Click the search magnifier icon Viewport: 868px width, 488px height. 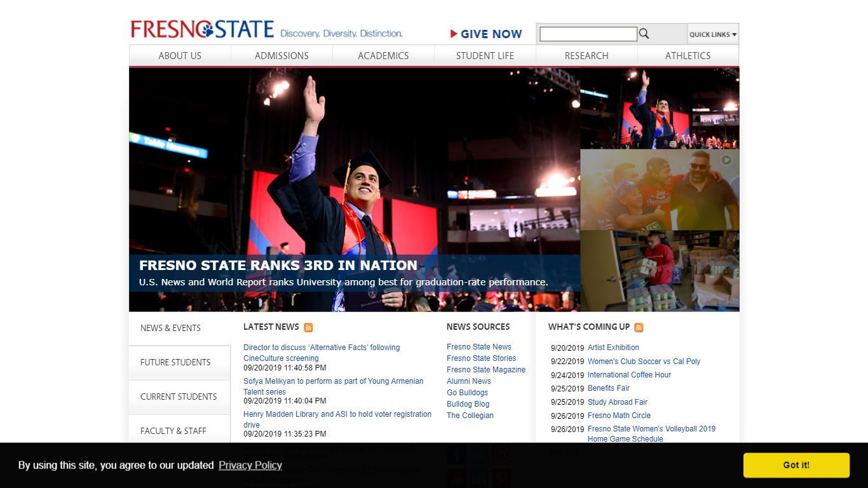tap(644, 34)
